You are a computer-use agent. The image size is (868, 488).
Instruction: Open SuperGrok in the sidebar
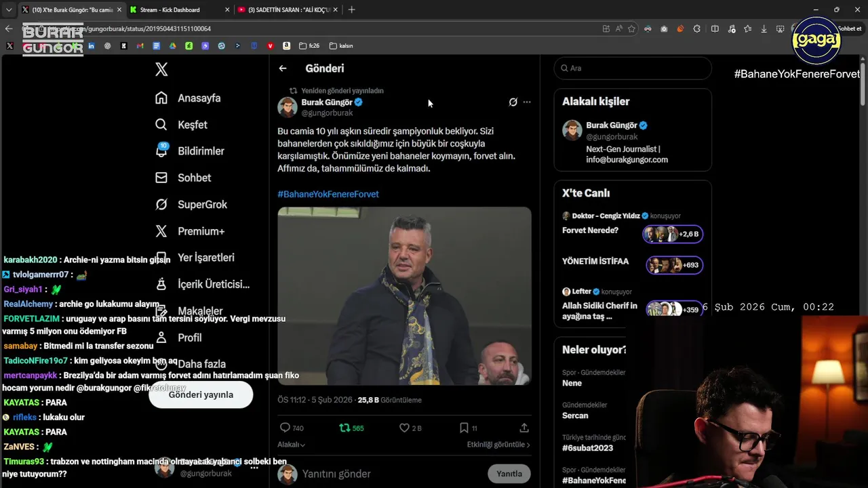[191, 205]
